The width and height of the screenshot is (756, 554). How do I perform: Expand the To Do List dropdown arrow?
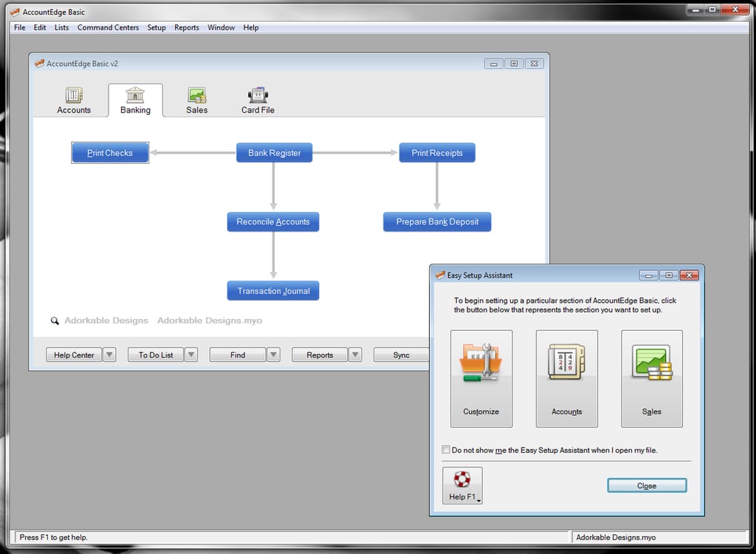[x=191, y=355]
